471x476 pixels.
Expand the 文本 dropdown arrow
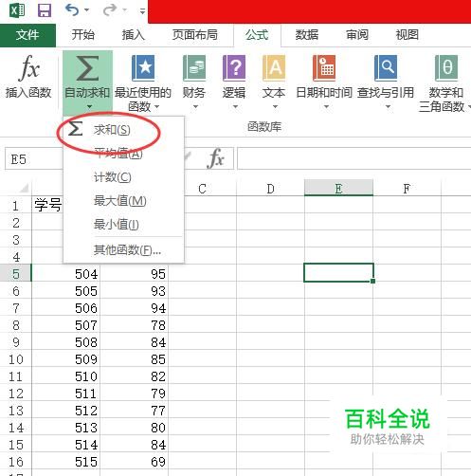tap(275, 107)
